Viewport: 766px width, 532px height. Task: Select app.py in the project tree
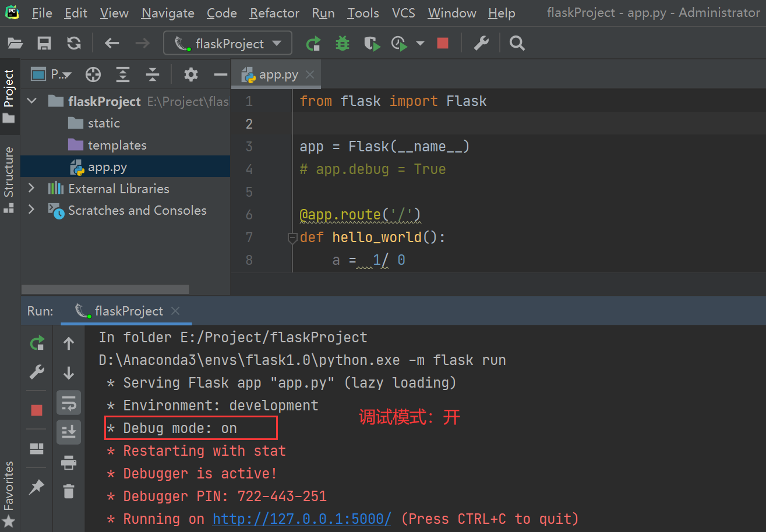pyautogui.click(x=125, y=167)
